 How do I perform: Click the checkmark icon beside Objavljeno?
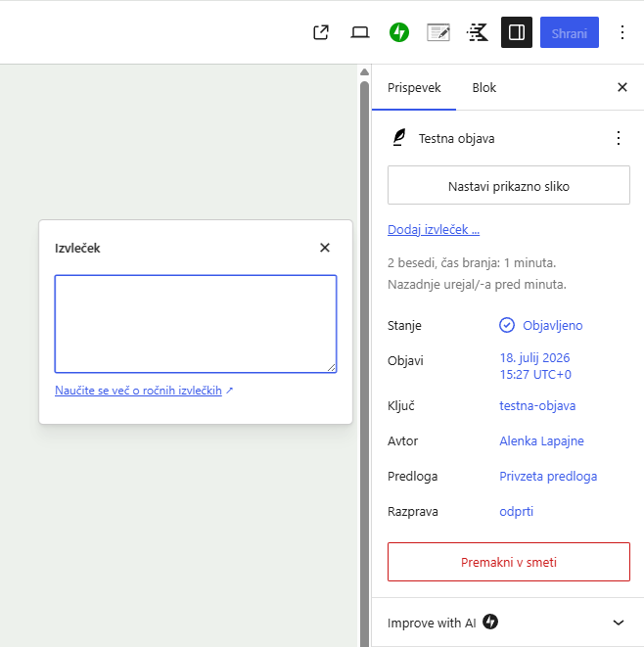point(507,325)
